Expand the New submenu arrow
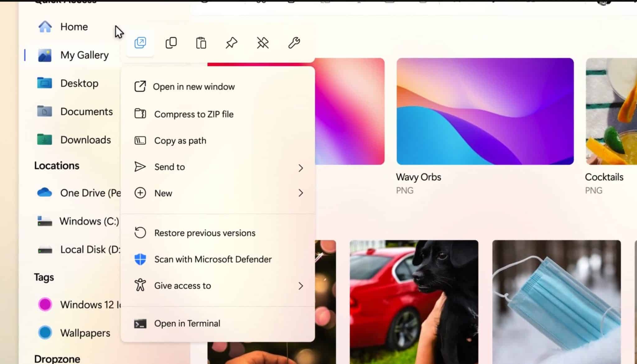Viewport: 637px width, 364px height. [300, 193]
